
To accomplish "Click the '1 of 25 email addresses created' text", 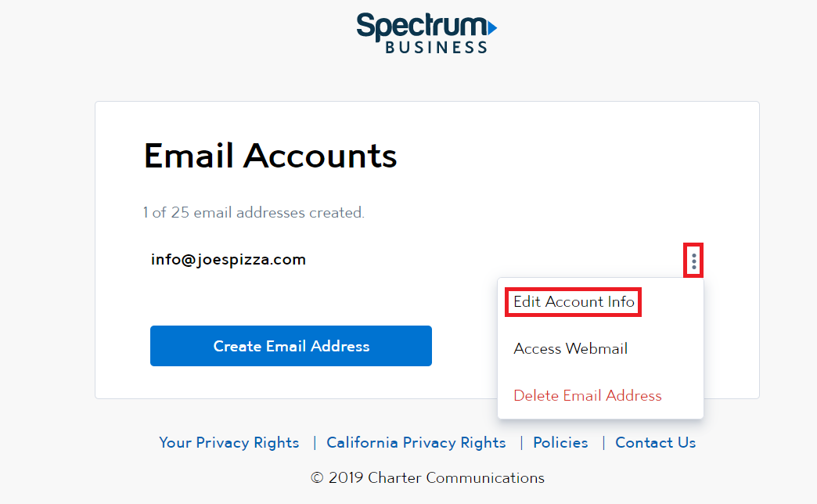I will pos(254,213).
